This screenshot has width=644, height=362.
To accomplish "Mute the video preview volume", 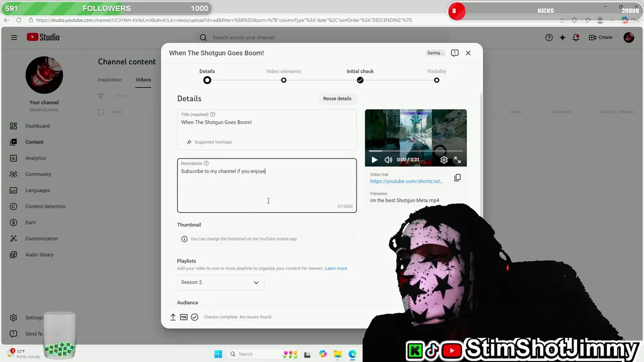I will coord(388,160).
